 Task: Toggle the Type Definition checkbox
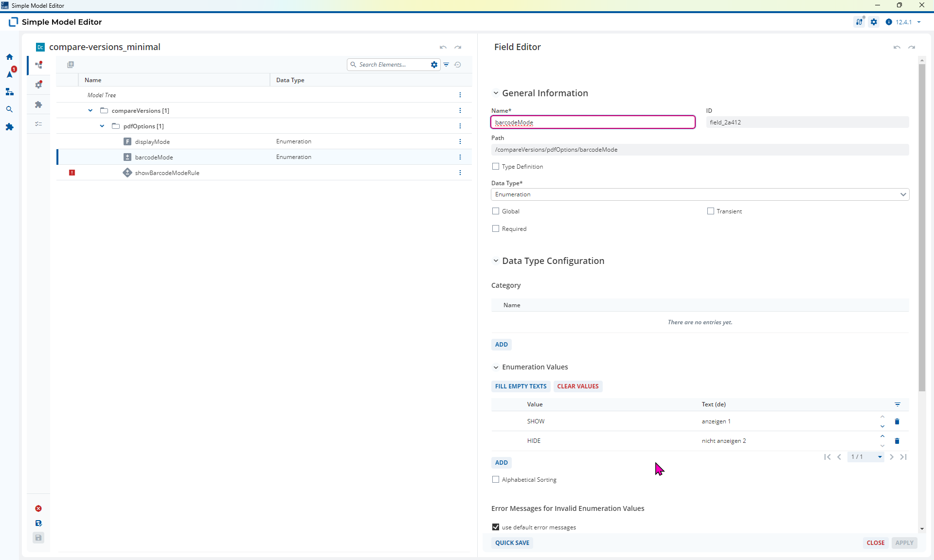tap(496, 166)
